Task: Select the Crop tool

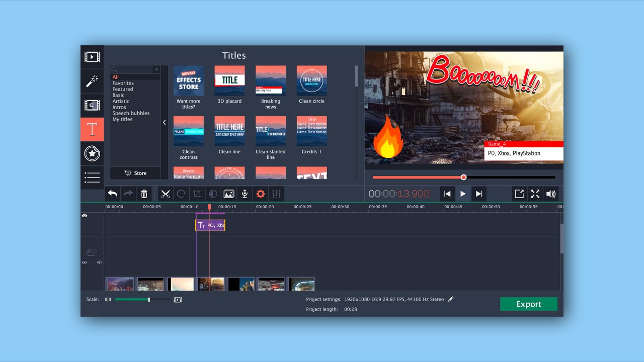Action: (197, 194)
